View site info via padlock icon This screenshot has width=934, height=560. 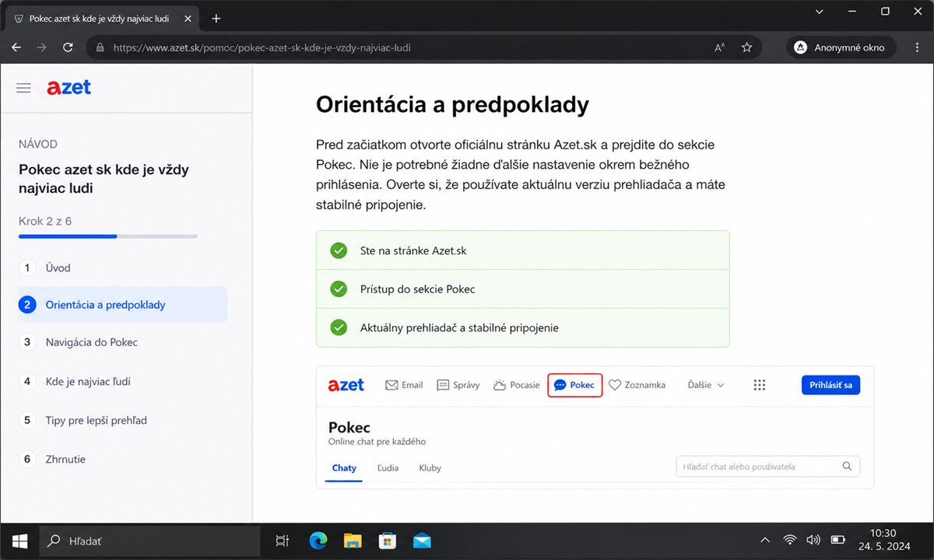(x=100, y=47)
